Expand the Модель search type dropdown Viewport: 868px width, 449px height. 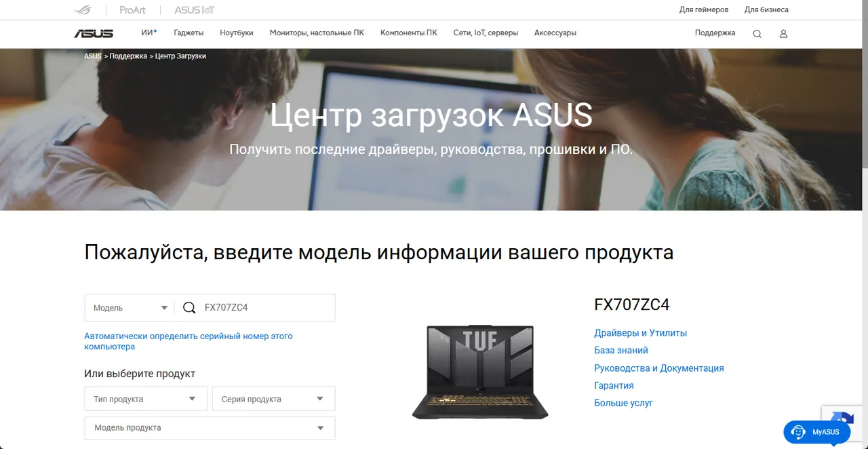(x=130, y=308)
